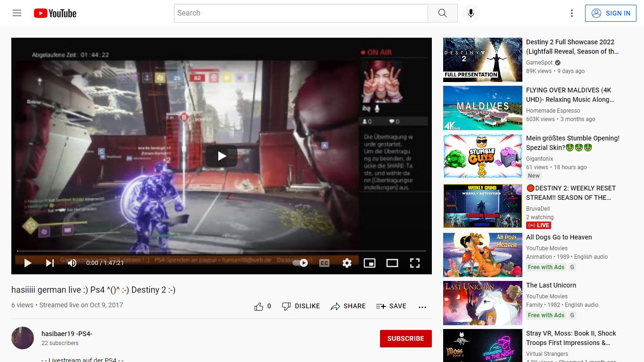The width and height of the screenshot is (644, 362).
Task: Play the video with center play button
Action: pos(222,156)
